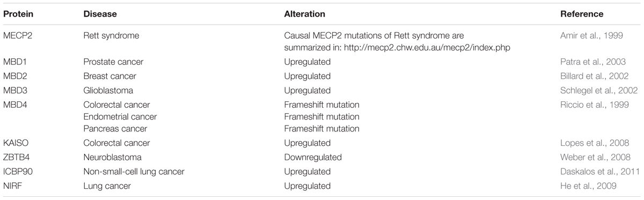The width and height of the screenshot is (644, 200).
Task: Select the Alteration column header
Action: coord(304,14)
